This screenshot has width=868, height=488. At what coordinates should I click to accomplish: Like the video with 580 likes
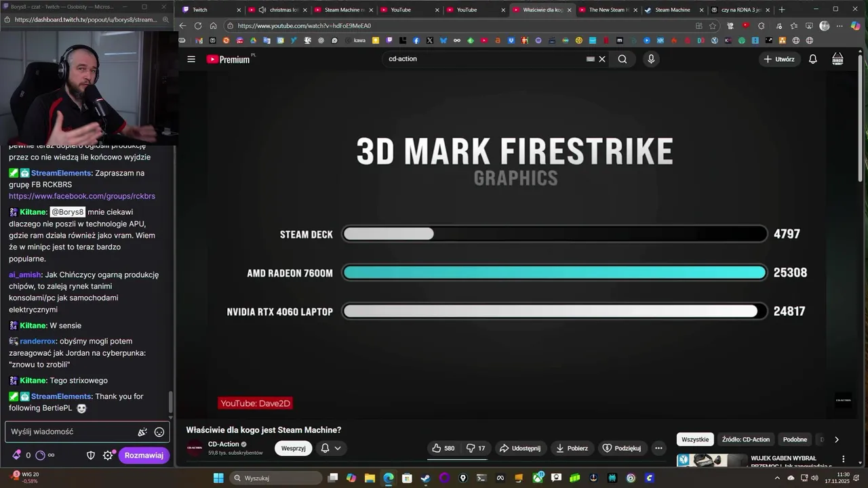443,448
